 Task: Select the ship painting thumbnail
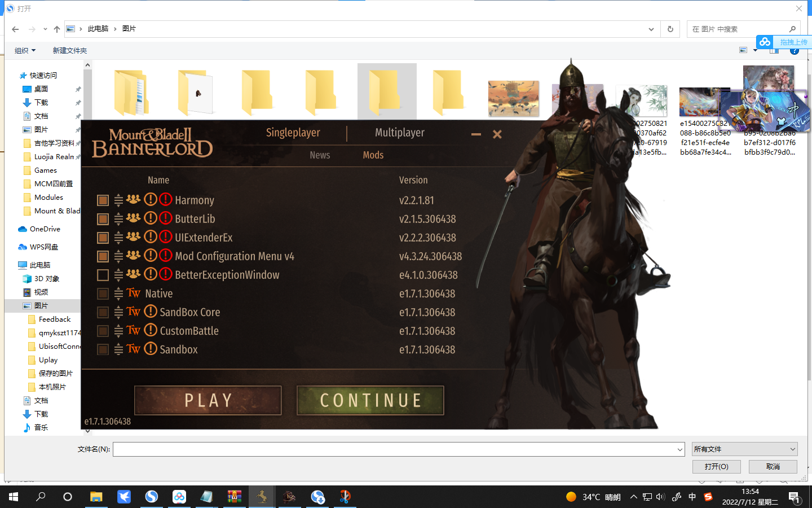514,98
